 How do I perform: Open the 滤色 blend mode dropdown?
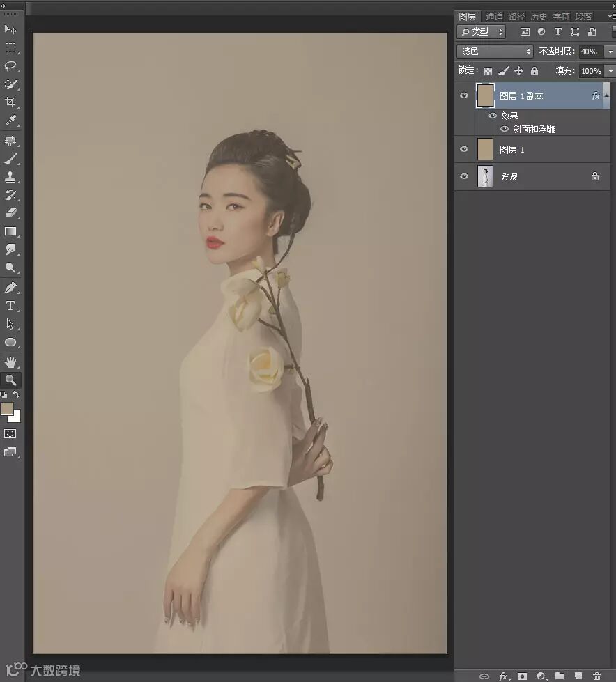point(495,52)
